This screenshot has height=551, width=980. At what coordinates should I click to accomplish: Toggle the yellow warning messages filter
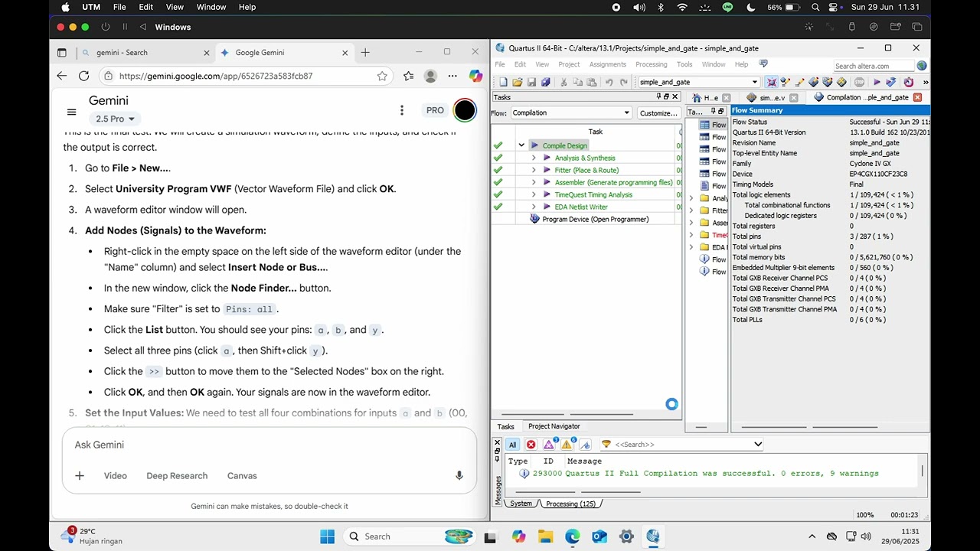pos(567,445)
